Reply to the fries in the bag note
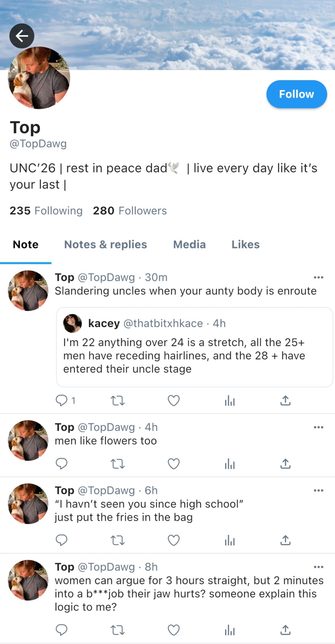Viewport: 335px width, 644px height. (62, 540)
